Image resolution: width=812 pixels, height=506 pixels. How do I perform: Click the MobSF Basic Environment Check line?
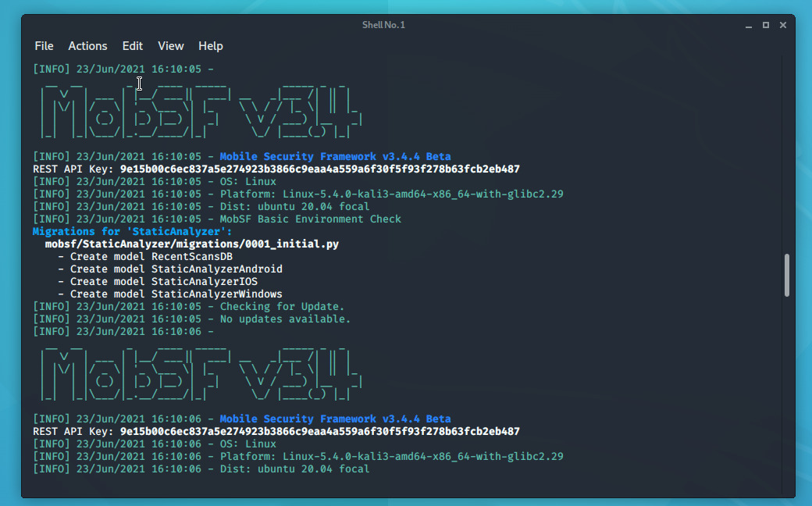click(x=310, y=219)
